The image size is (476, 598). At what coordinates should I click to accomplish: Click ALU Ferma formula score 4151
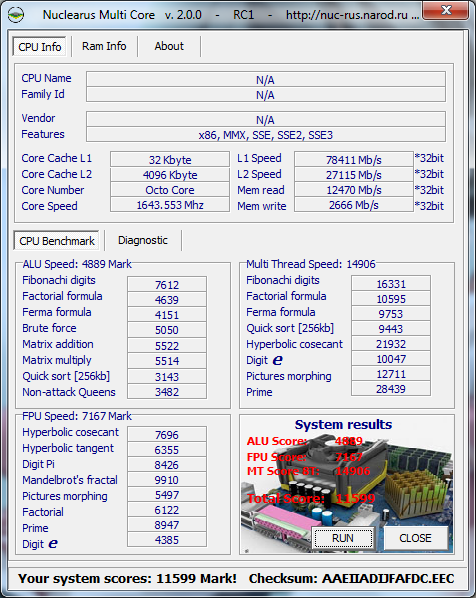[167, 315]
